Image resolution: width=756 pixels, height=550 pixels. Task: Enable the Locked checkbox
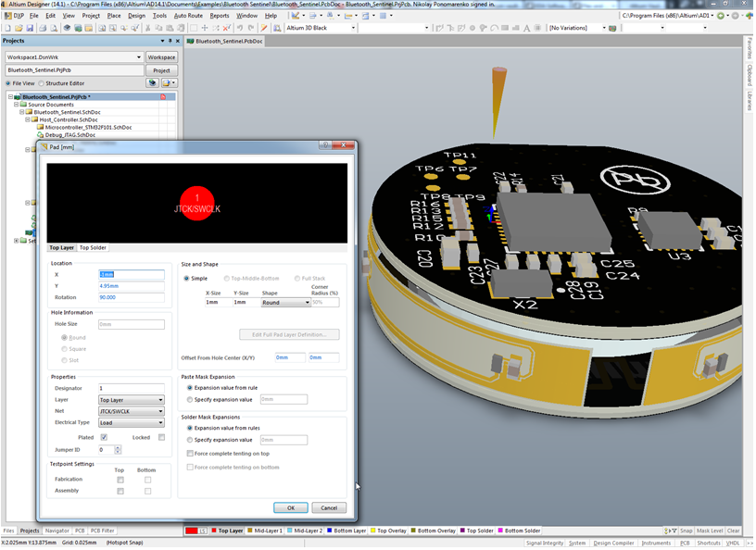pos(161,437)
